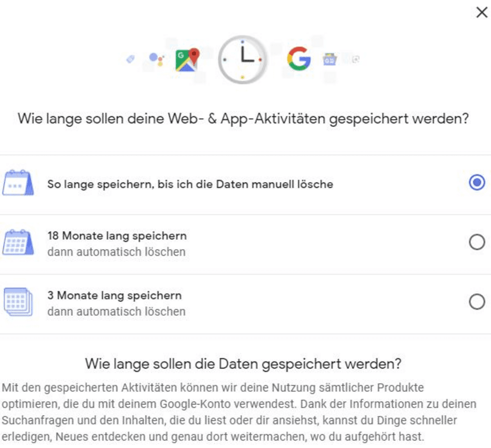The width and height of the screenshot is (491, 448).
Task: Choose 'So lange speichern, bis ich' label
Action: tap(119, 184)
